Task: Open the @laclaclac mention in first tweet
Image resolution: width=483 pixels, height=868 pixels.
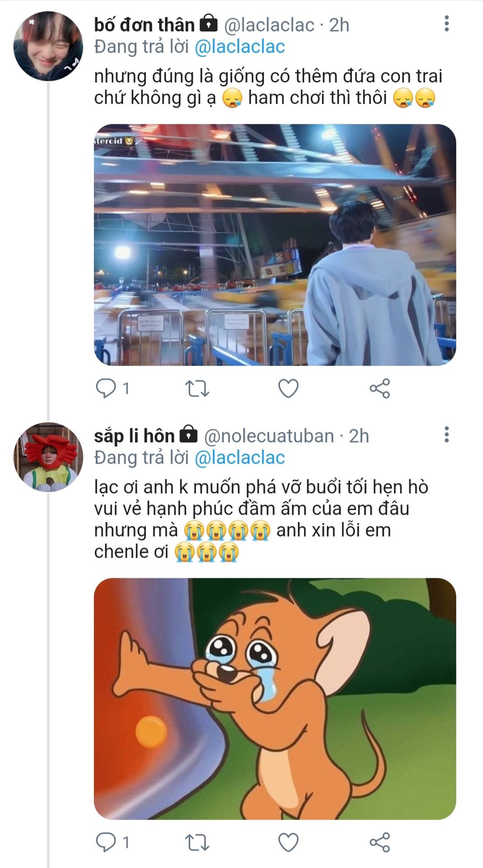Action: [239, 47]
